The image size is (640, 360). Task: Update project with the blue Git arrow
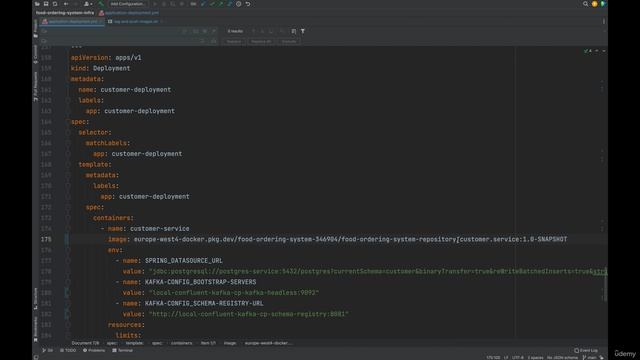pos(203,4)
